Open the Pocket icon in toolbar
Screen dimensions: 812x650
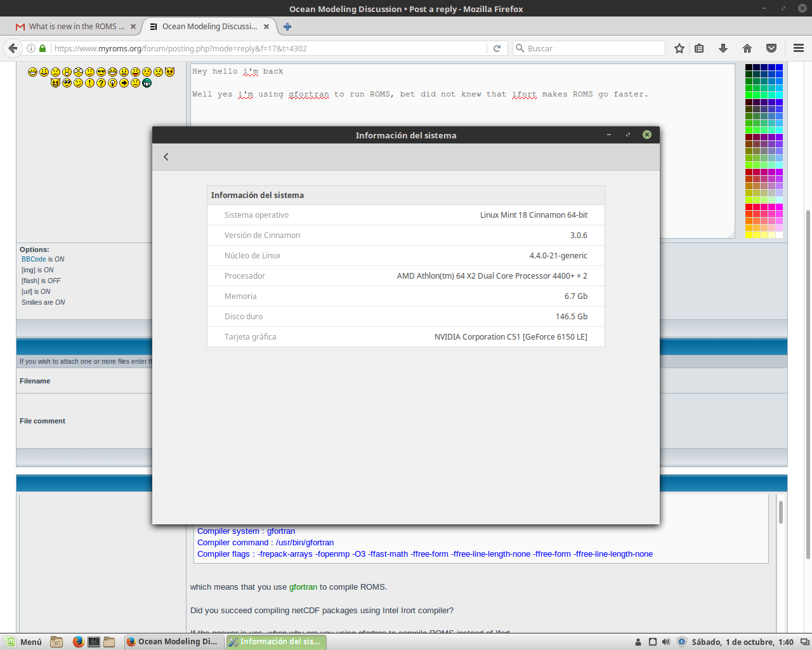[771, 48]
